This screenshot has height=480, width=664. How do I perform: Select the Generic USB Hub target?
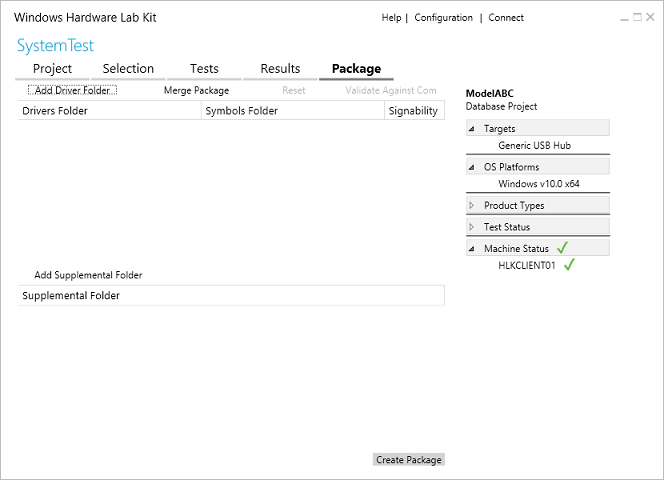(534, 146)
